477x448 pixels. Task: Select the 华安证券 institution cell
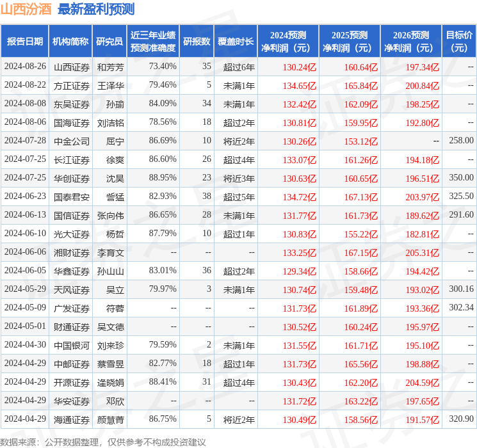point(72,401)
